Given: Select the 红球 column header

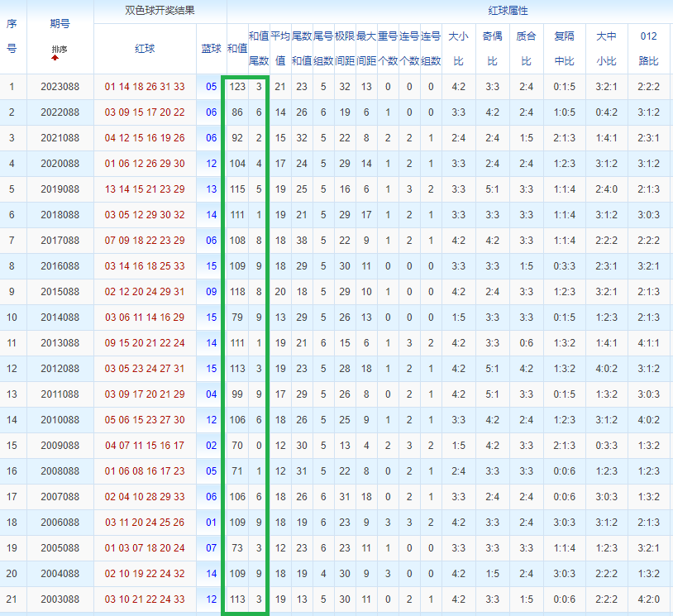Looking at the screenshot, I should pos(145,49).
